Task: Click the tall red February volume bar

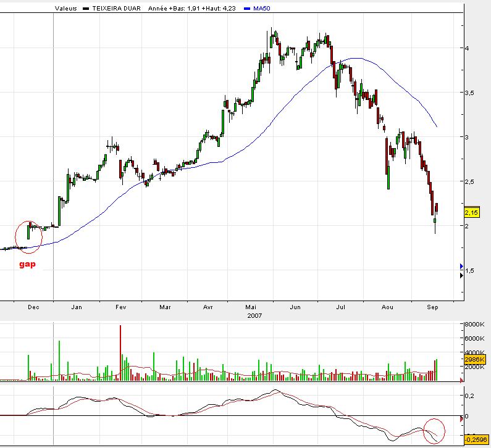Action: [120, 353]
